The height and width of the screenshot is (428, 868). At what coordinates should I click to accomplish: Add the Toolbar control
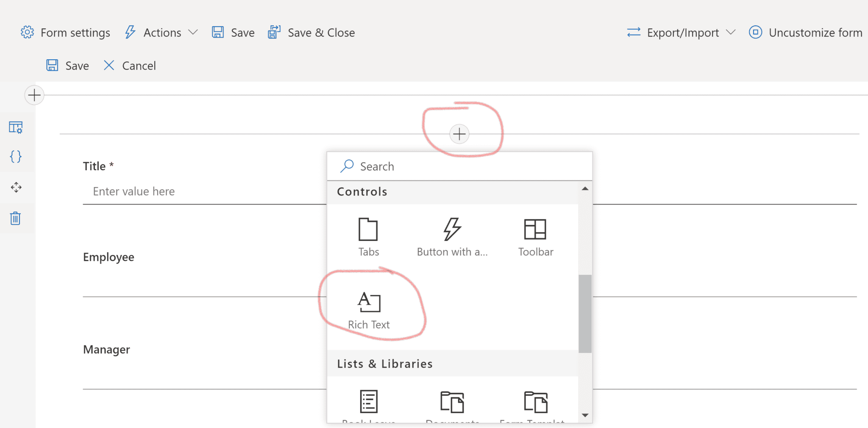click(535, 235)
